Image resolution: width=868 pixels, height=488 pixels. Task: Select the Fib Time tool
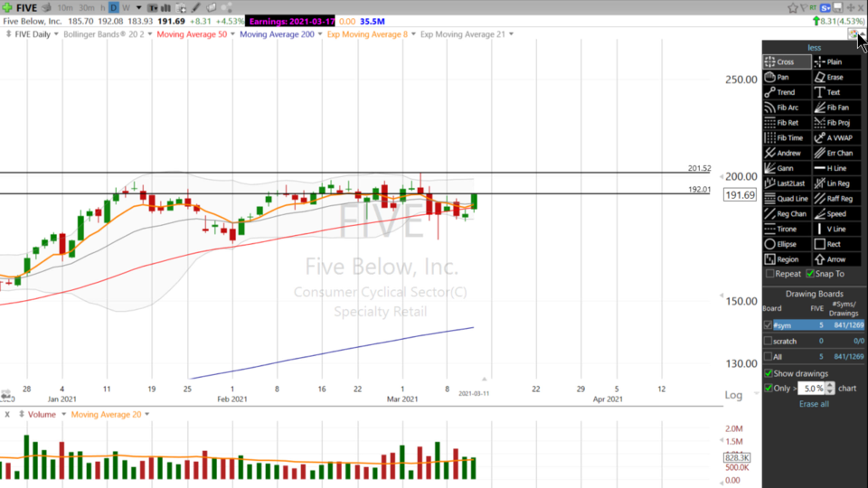tap(787, 137)
